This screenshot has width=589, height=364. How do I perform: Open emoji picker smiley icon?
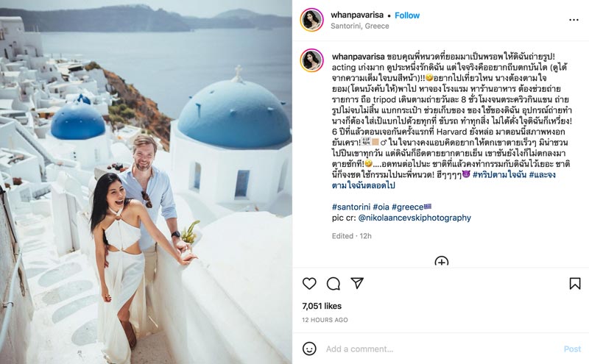pos(309,349)
